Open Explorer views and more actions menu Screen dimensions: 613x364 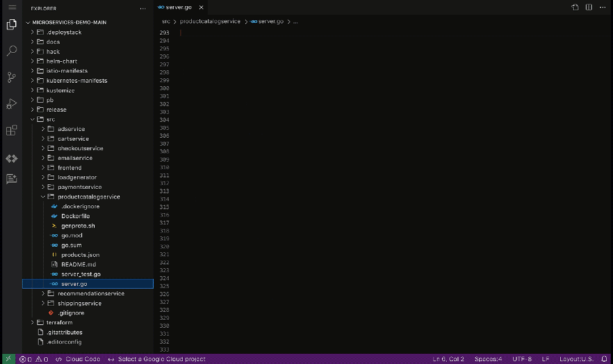(x=142, y=9)
